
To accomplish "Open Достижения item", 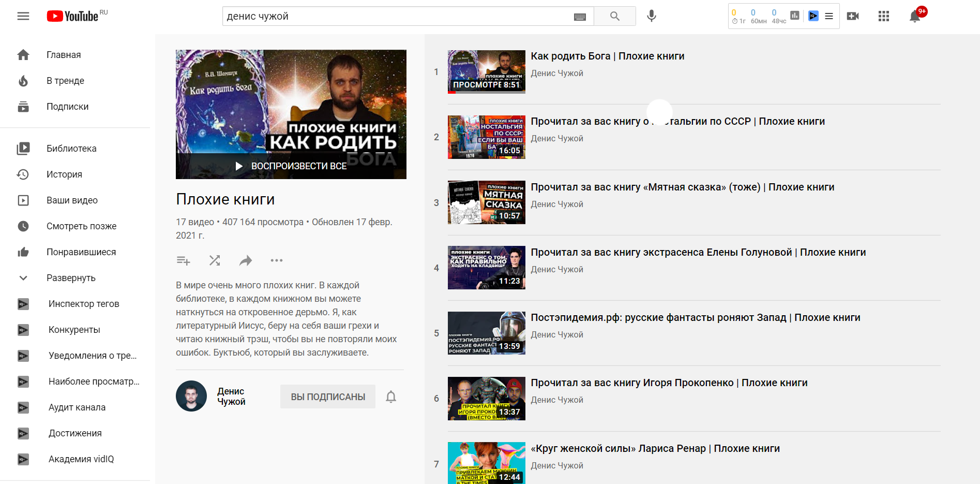I will coord(75,433).
